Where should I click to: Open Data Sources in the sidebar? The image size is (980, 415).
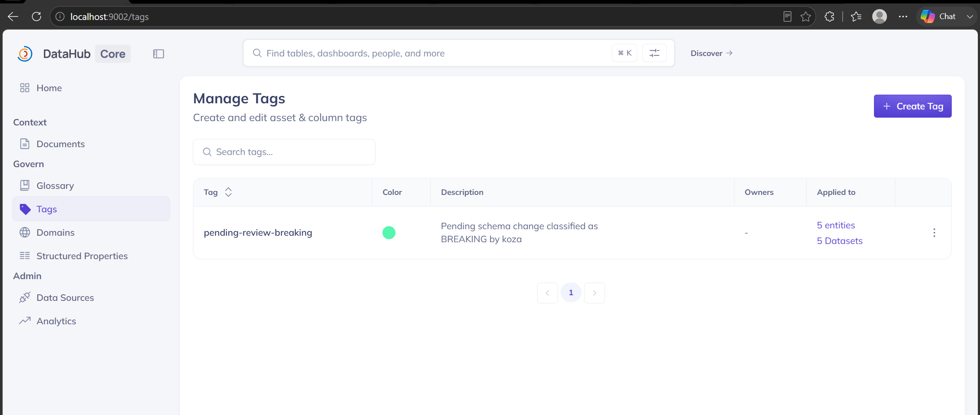coord(91,298)
